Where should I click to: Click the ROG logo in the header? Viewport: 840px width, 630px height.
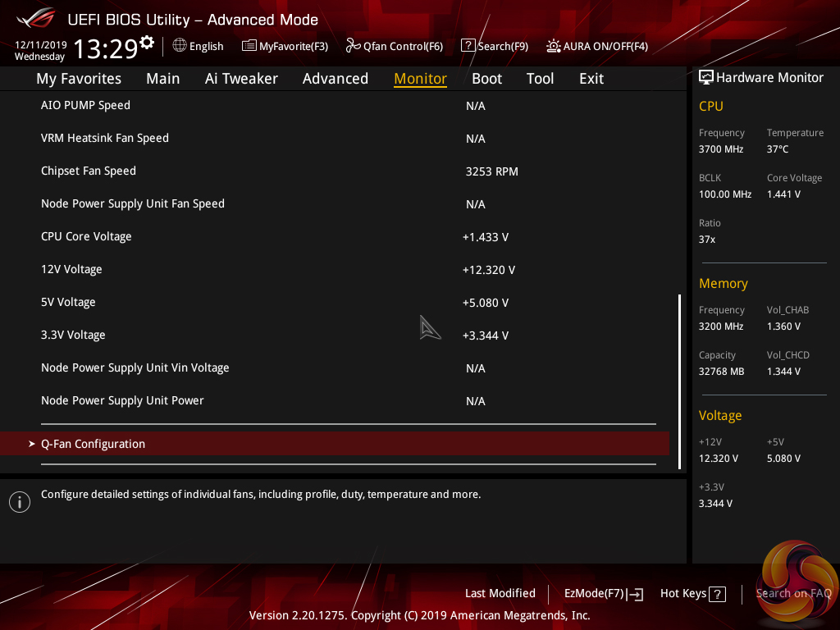coord(36,18)
